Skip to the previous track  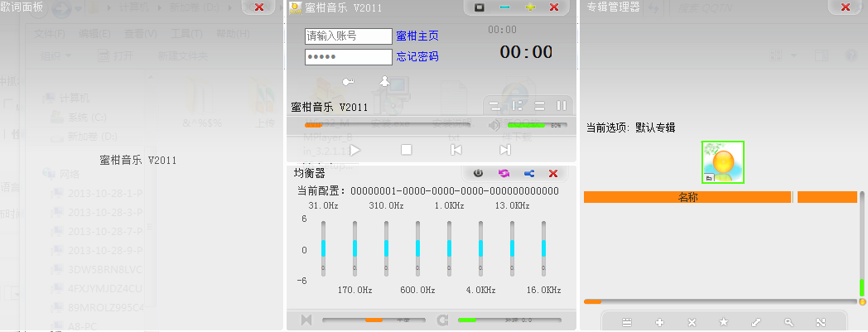[456, 149]
